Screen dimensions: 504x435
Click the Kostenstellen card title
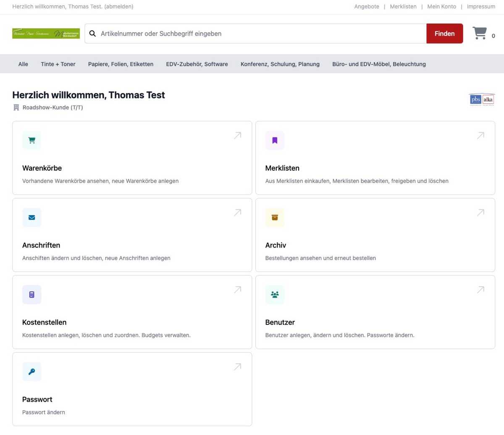pos(45,322)
